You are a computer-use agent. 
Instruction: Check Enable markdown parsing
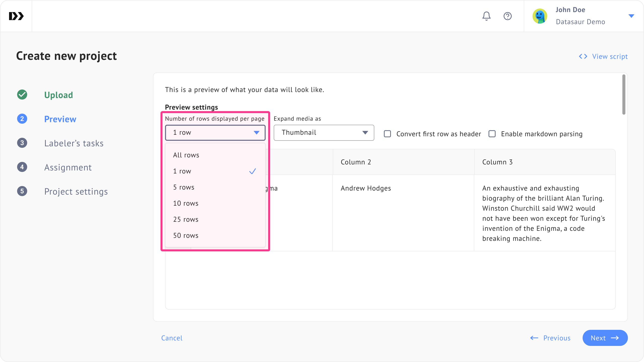pyautogui.click(x=492, y=134)
